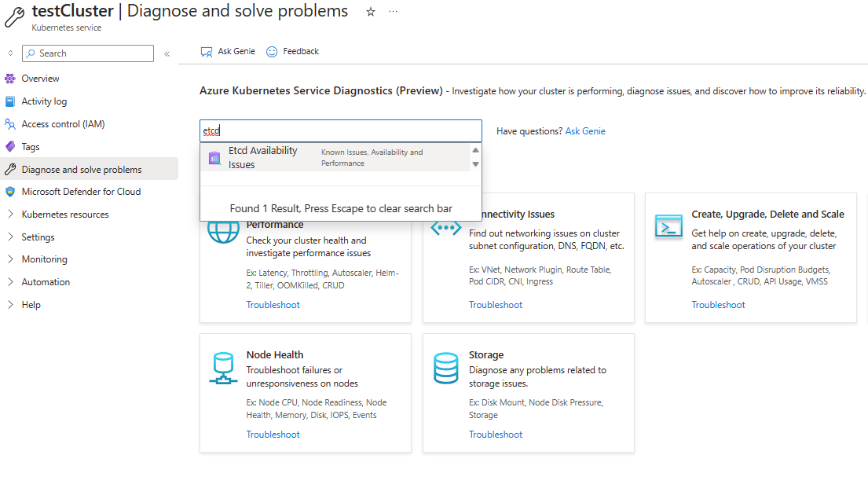This screenshot has height=488, width=868.
Task: Open the more options ellipsis in header
Action: pos(393,12)
